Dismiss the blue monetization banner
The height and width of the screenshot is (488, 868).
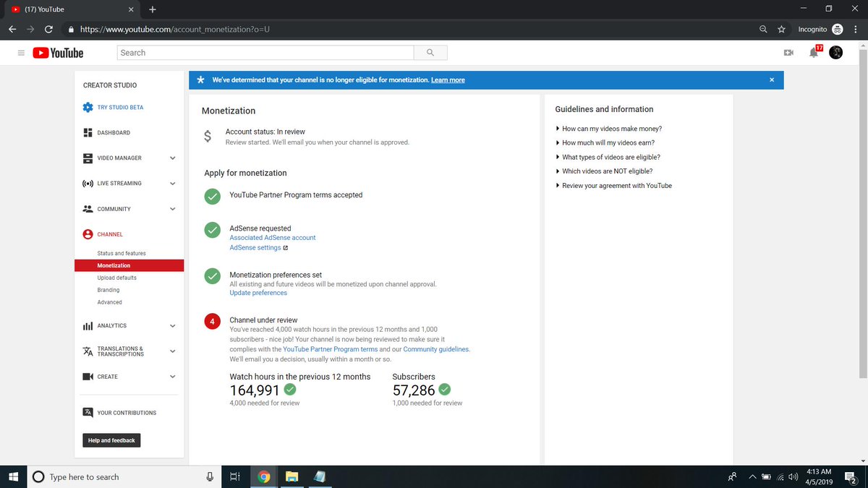pyautogui.click(x=772, y=80)
